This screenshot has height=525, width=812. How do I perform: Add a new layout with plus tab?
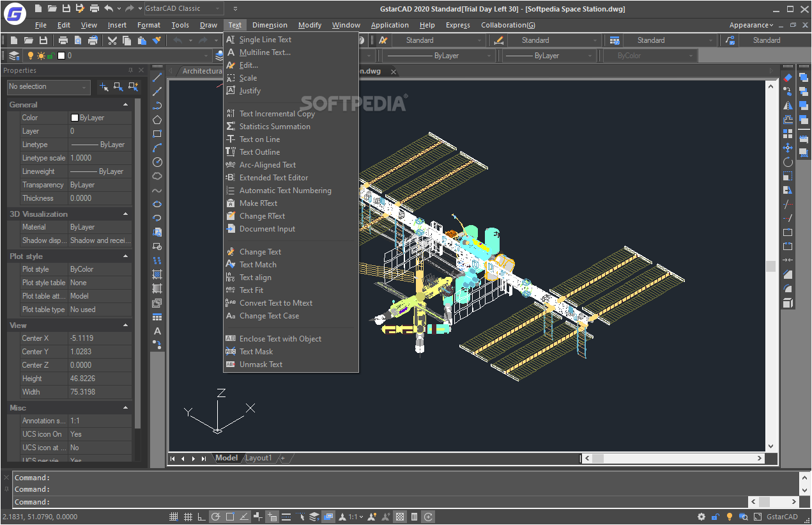[282, 458]
